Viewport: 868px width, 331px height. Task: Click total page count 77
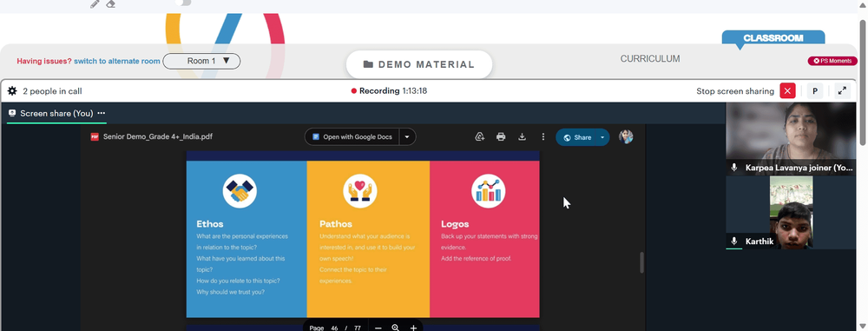tap(358, 328)
